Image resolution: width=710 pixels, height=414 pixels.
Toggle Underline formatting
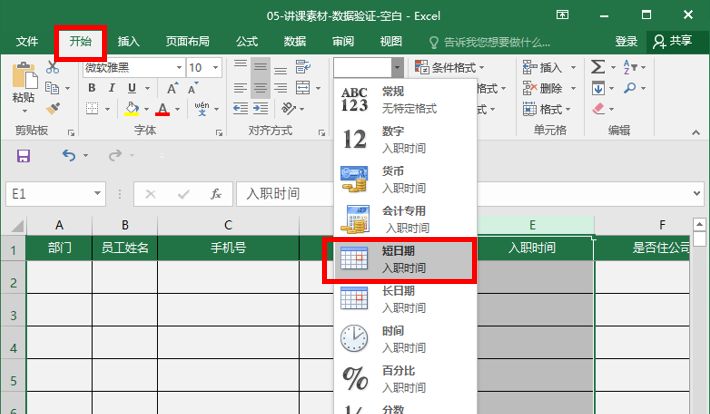point(132,88)
